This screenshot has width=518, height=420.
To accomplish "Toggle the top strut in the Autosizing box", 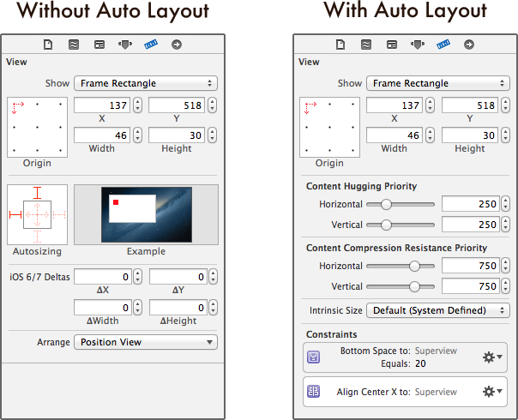I will [x=37, y=193].
